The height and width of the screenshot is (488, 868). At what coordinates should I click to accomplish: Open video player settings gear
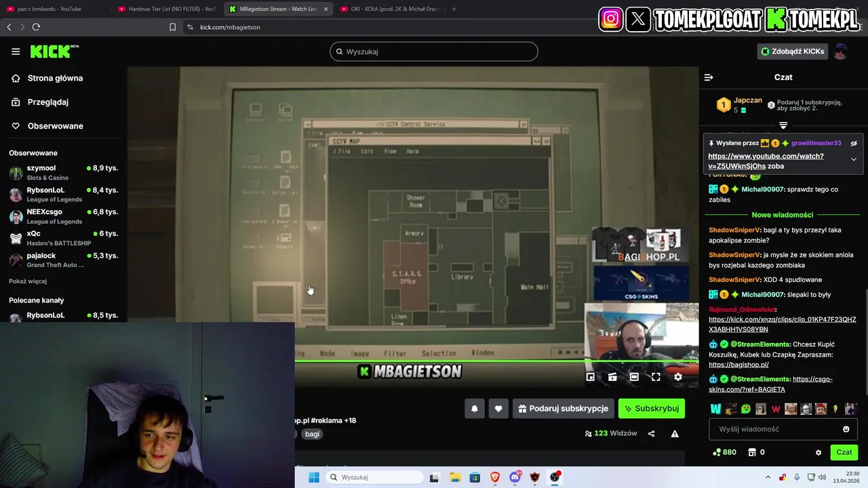click(677, 377)
